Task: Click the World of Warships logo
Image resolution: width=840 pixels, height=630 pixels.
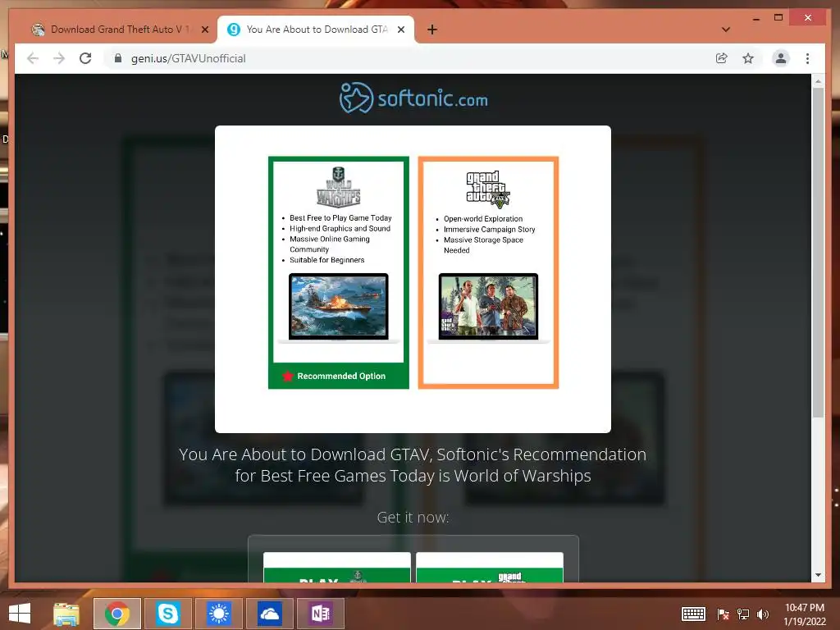Action: coord(339,187)
